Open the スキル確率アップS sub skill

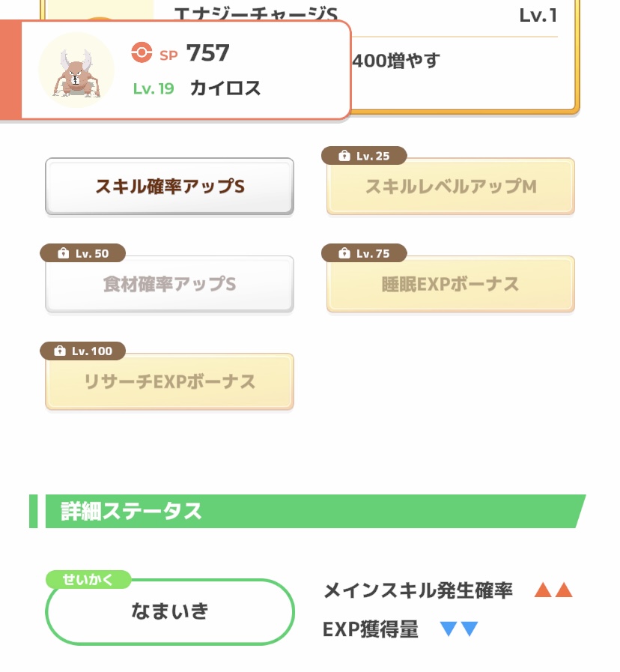(x=170, y=187)
